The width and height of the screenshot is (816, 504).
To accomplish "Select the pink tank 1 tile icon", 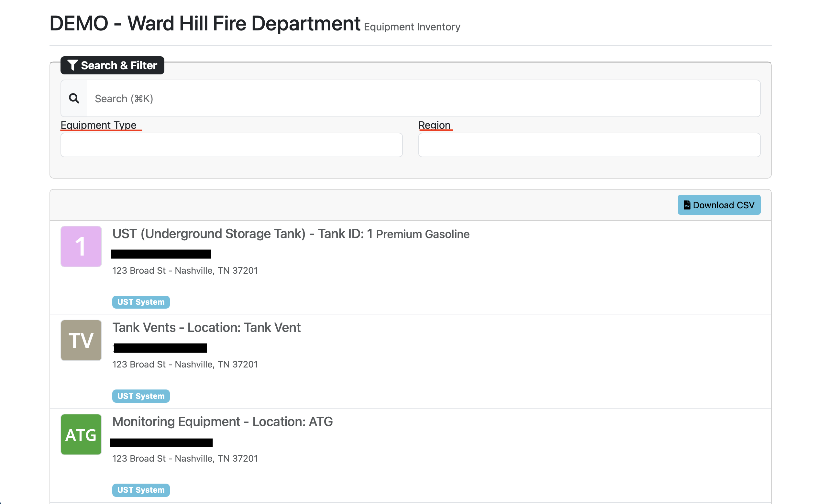I will pyautogui.click(x=81, y=246).
